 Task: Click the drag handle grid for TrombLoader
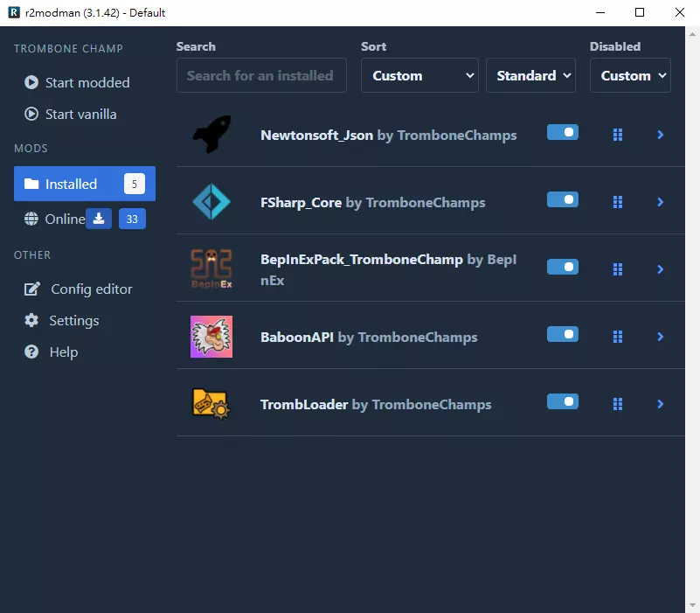tap(617, 404)
